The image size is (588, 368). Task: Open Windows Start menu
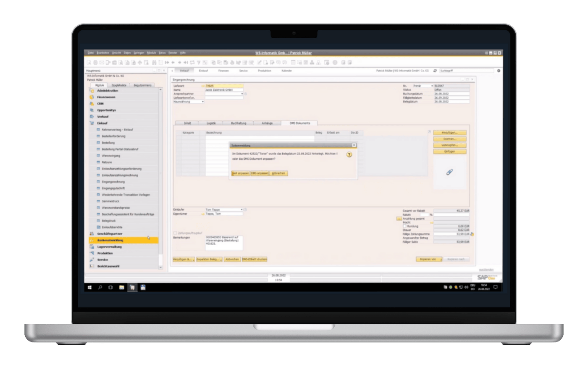coord(89,287)
